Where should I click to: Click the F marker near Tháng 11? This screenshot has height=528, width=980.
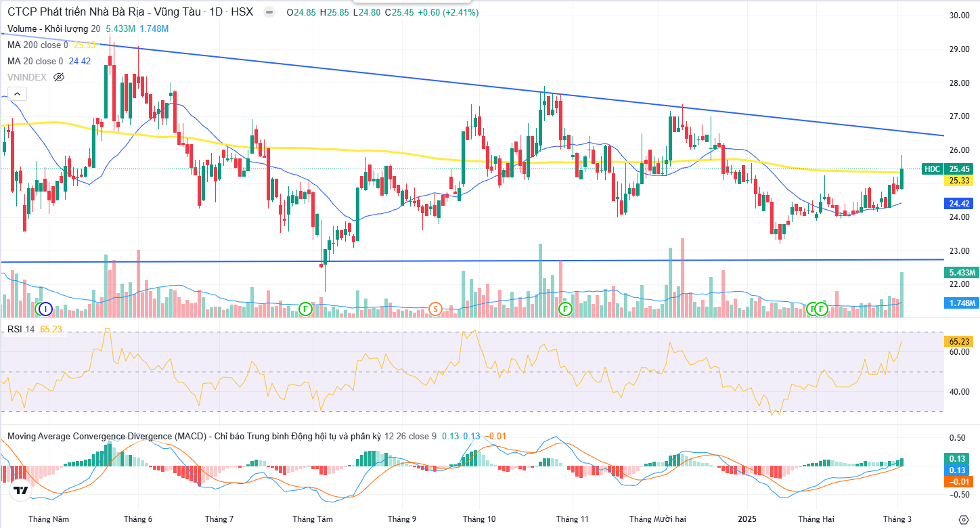click(564, 309)
